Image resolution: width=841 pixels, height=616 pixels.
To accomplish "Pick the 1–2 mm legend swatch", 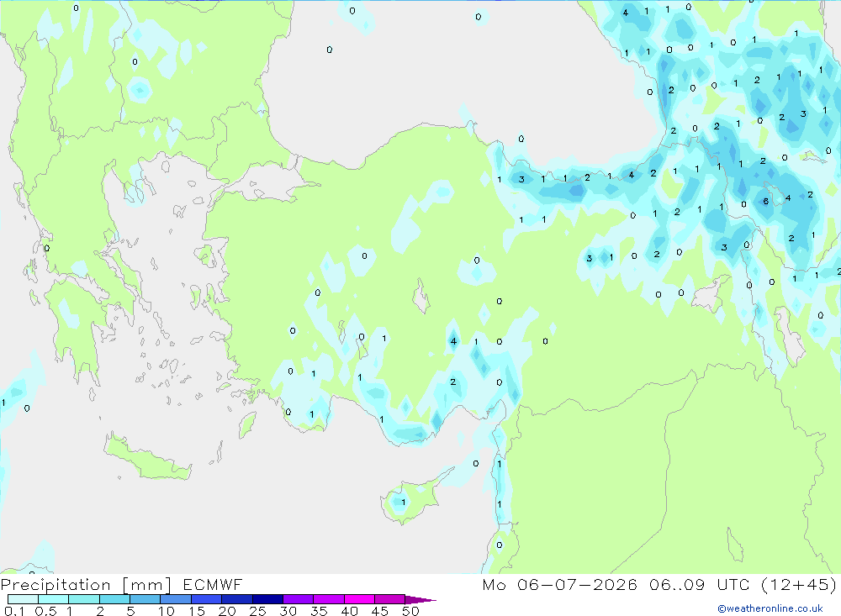I will click(84, 599).
